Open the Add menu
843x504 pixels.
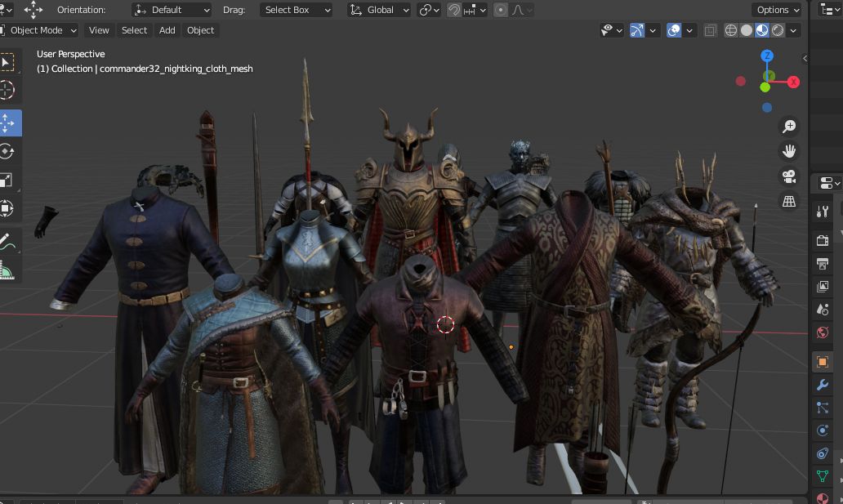(x=167, y=31)
